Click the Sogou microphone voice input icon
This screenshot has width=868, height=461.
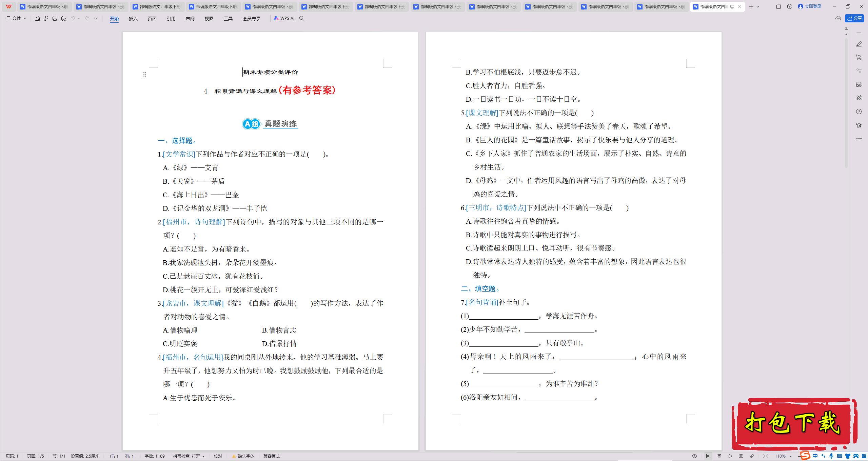point(831,456)
